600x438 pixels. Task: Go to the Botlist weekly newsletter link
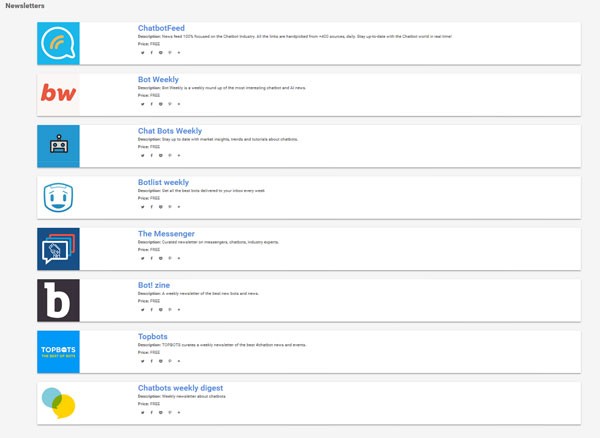[163, 182]
